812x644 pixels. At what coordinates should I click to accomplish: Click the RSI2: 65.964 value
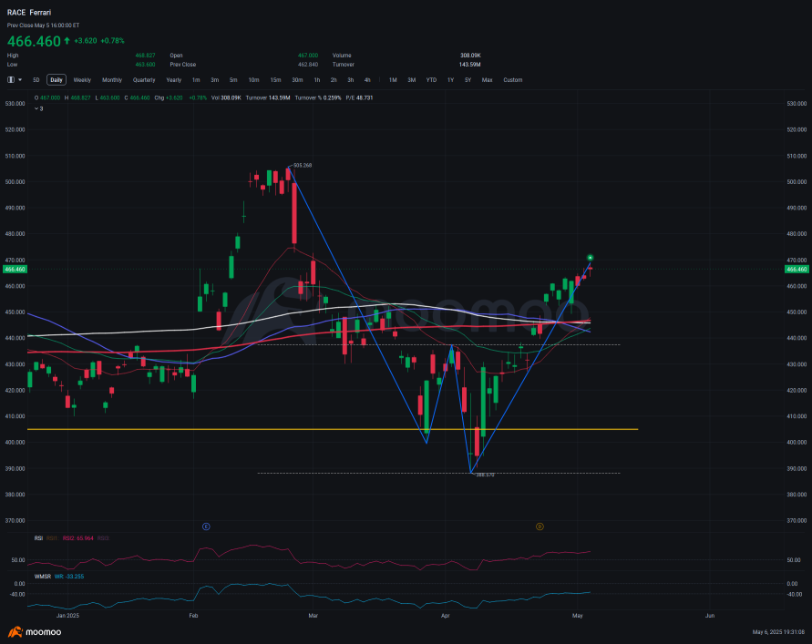[x=78, y=538]
